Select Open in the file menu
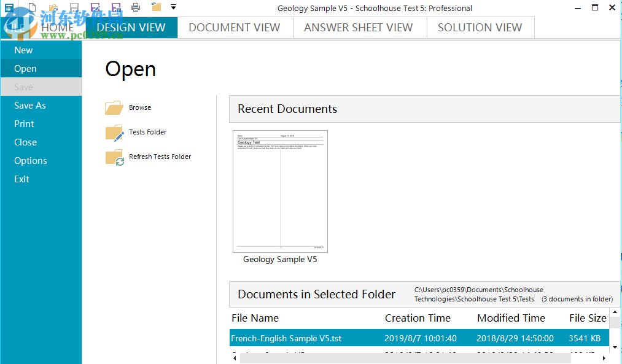This screenshot has height=364, width=622. 41,69
